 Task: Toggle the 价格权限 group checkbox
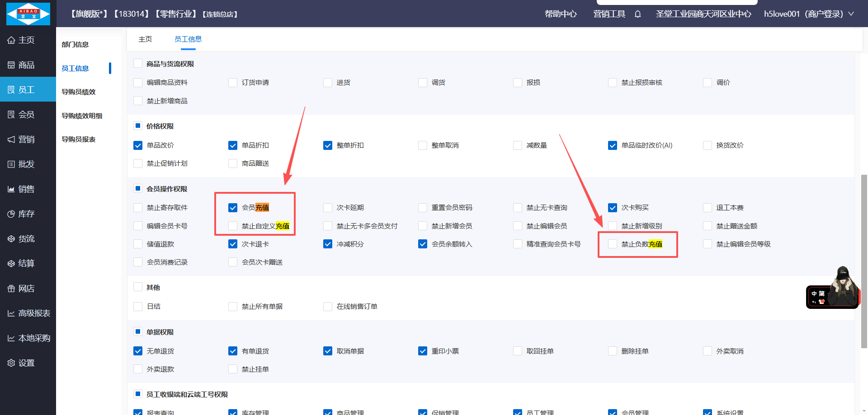pos(138,126)
